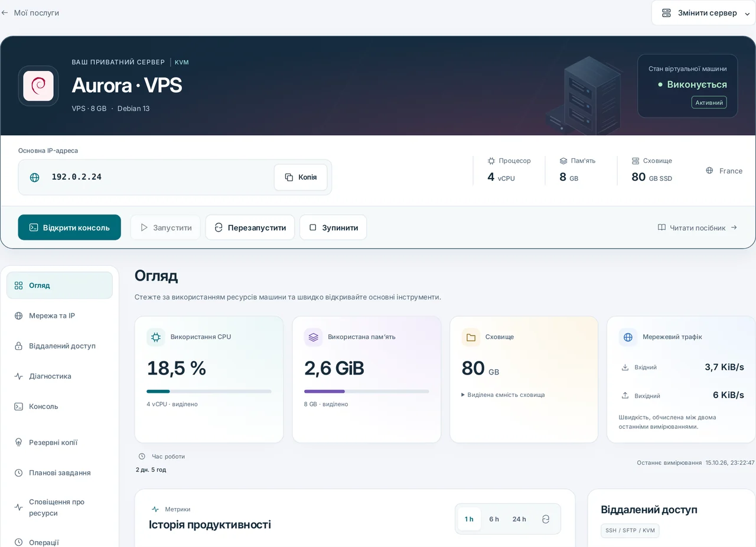Click the storage folder icon
This screenshot has width=756, height=547.
click(471, 337)
